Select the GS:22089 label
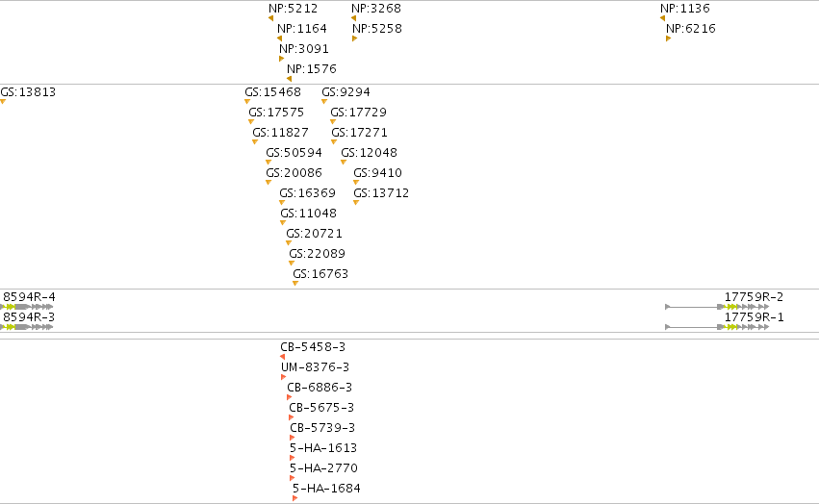 pos(317,254)
